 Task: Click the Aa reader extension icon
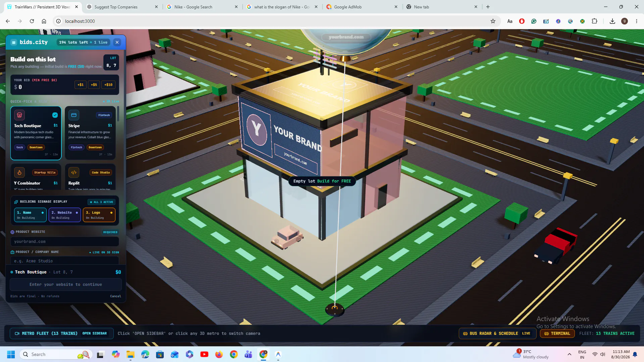(x=510, y=21)
